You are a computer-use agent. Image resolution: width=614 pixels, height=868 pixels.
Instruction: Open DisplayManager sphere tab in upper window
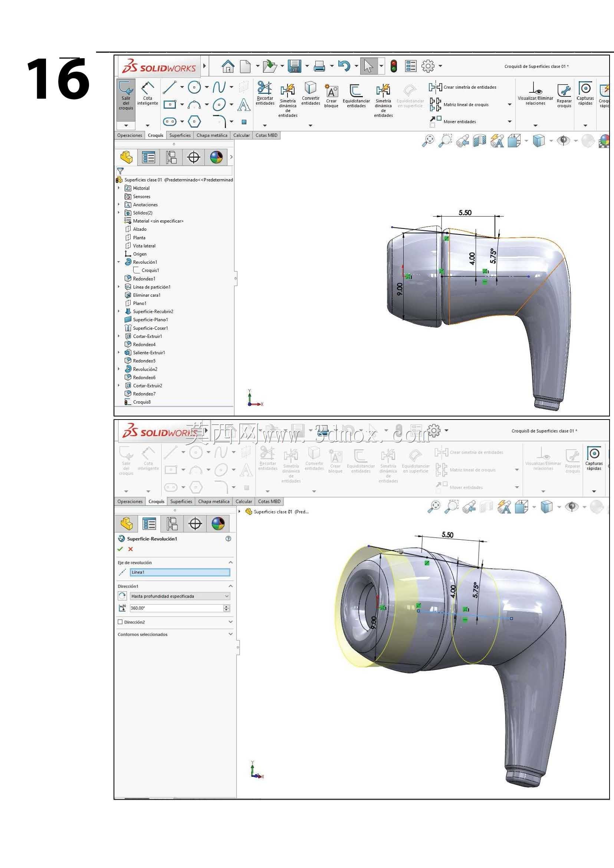point(216,157)
